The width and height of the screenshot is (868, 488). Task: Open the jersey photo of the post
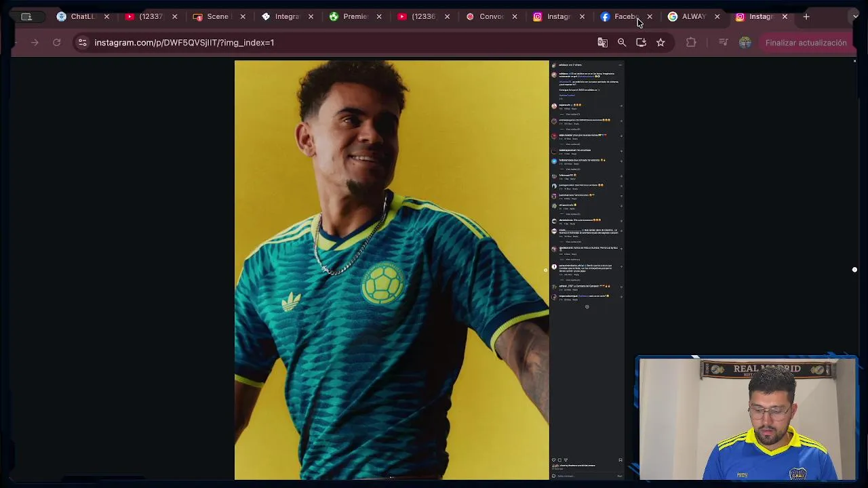tap(391, 270)
